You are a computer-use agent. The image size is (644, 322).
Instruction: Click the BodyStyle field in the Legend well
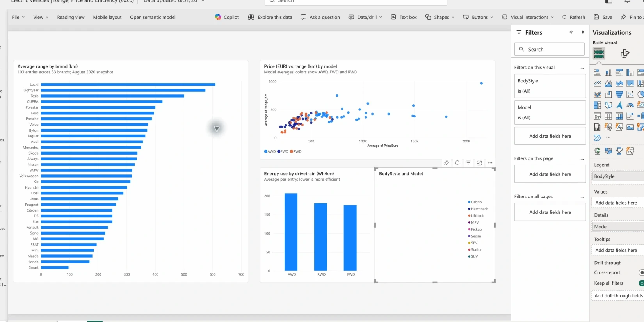tap(618, 176)
